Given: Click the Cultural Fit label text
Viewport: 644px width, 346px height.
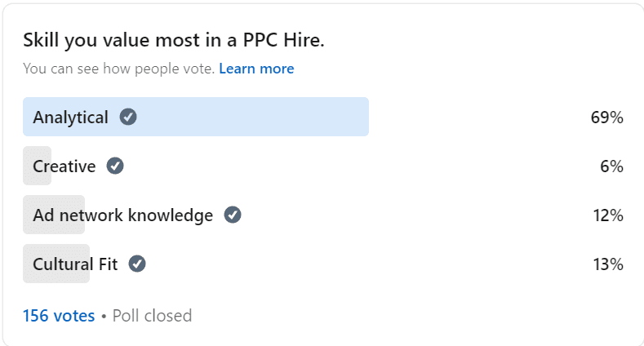Looking at the screenshot, I should tap(75, 264).
